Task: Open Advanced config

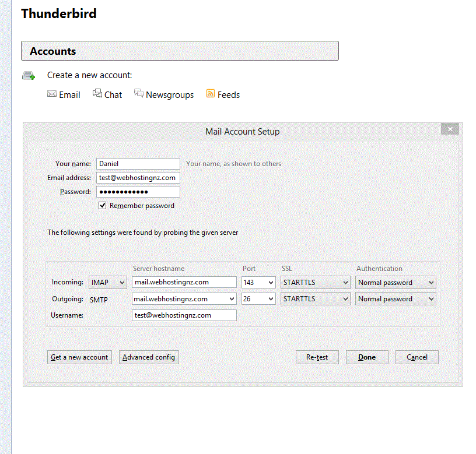Action: [149, 357]
